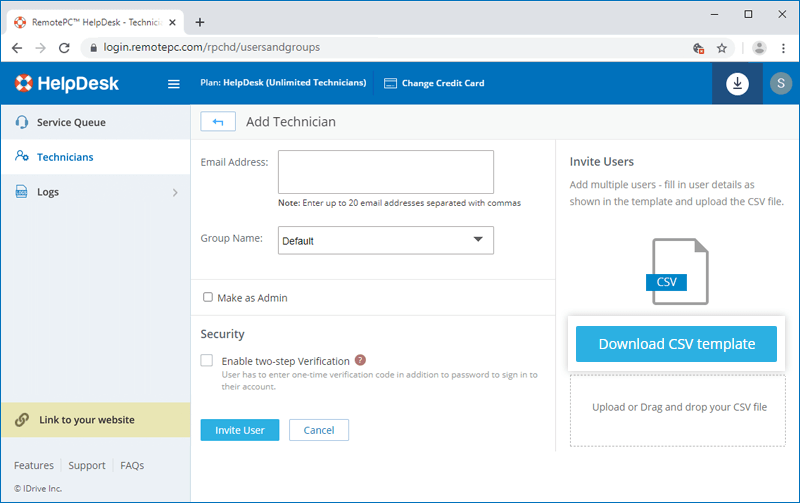
Task: Click the Change Credit Card link
Action: (434, 83)
